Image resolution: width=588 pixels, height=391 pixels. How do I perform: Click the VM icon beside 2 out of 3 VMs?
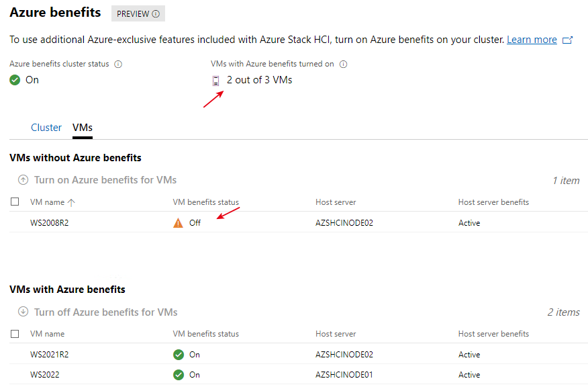[215, 81]
